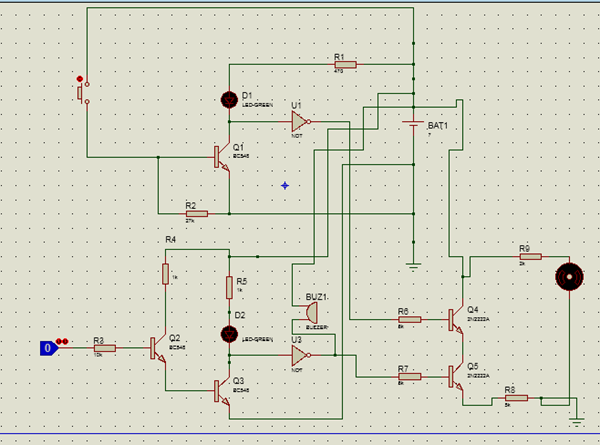Select resistor R2 near Q1 emitter

pyautogui.click(x=197, y=214)
